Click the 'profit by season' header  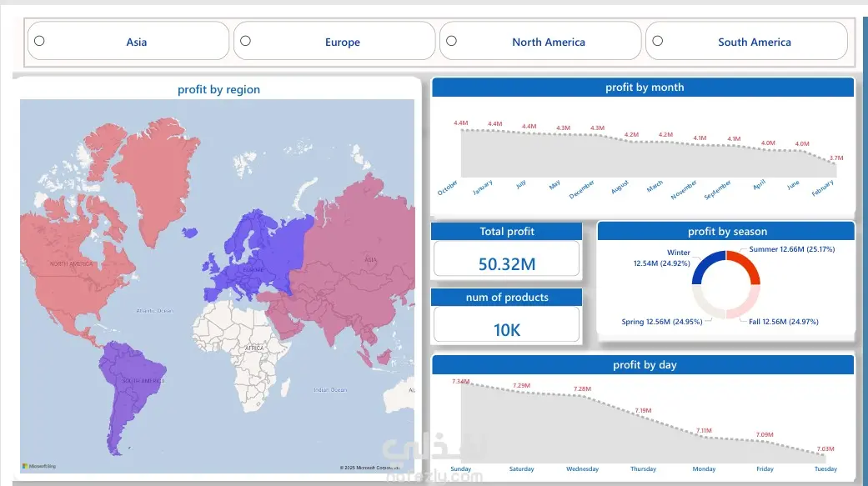click(x=727, y=232)
